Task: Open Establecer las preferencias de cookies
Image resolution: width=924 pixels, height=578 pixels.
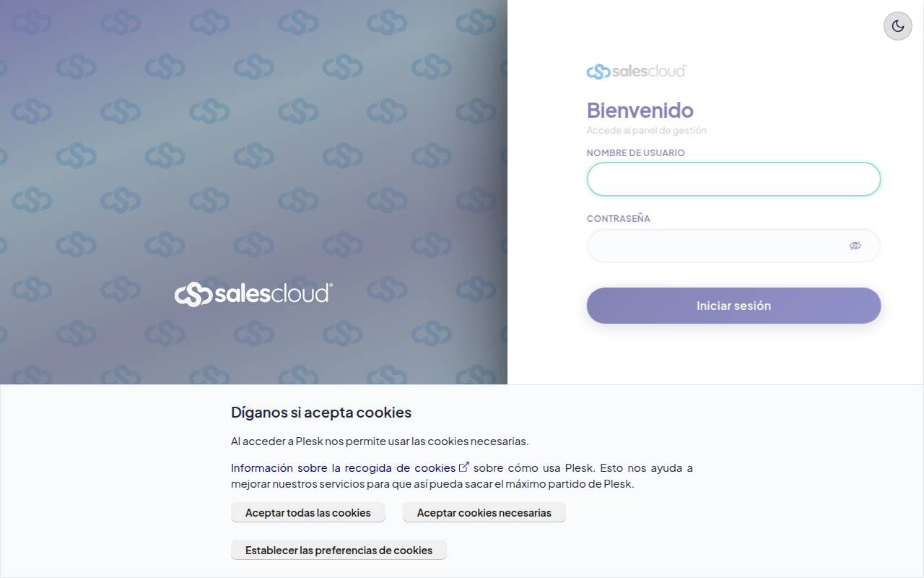Action: pos(339,550)
